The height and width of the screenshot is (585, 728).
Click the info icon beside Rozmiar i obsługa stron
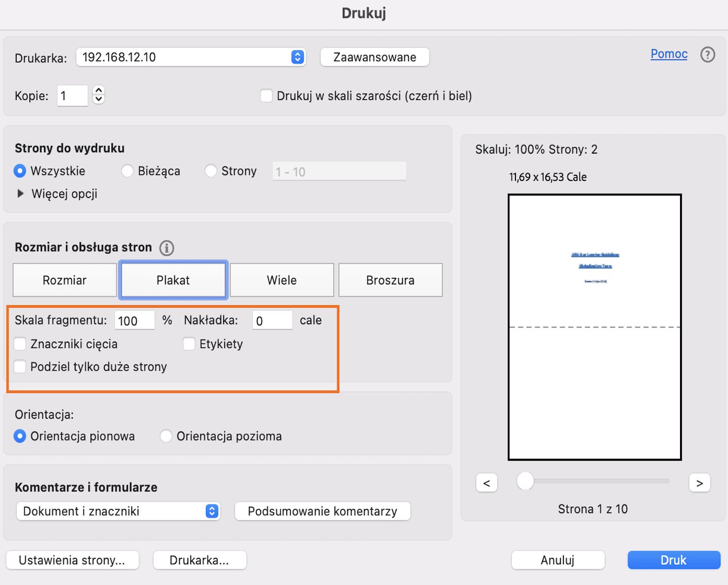167,248
